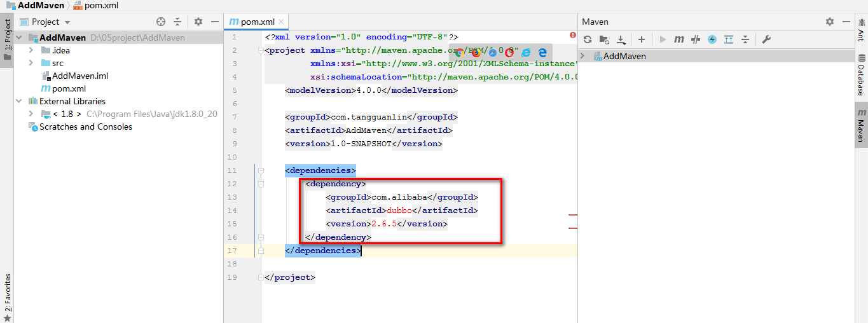Open Favorites star icon
The width and height of the screenshot is (868, 323).
7,317
